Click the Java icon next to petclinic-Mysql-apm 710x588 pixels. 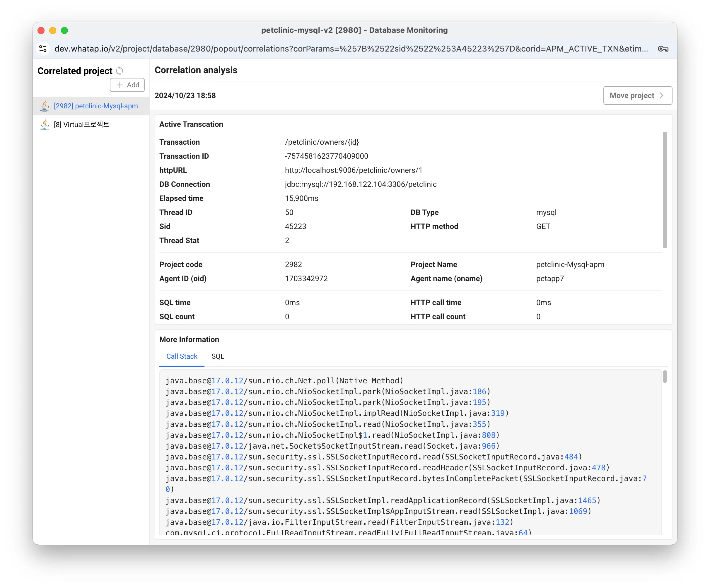[x=45, y=106]
